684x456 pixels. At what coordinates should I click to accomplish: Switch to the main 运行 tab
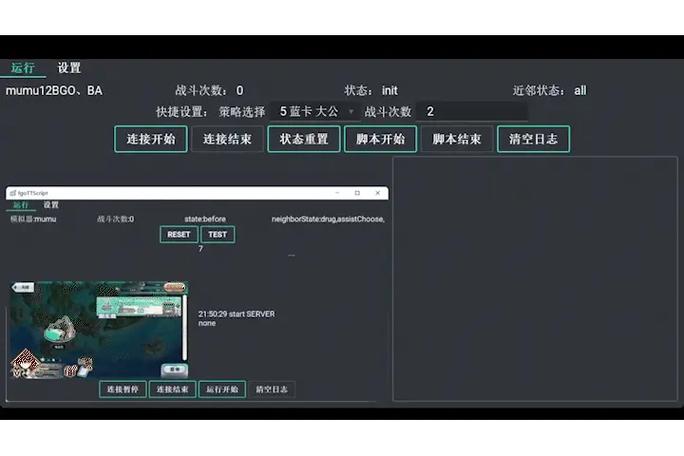pyautogui.click(x=23, y=68)
